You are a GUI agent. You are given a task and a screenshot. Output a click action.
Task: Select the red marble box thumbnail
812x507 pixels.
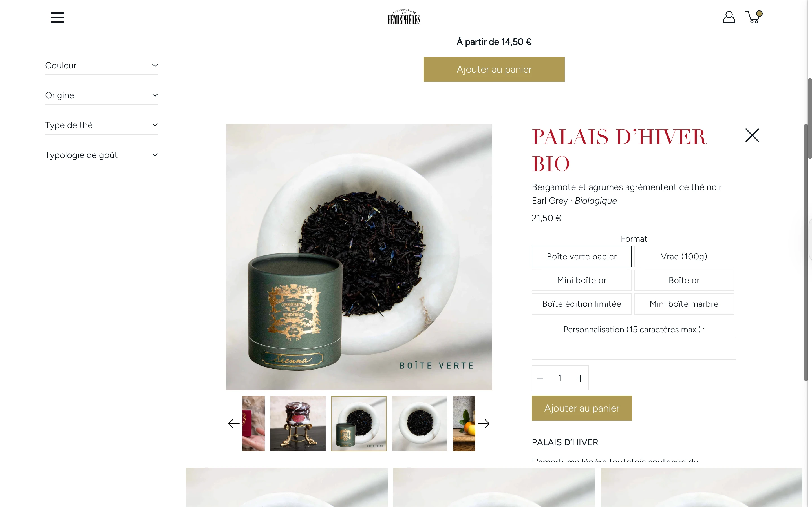pos(298,424)
